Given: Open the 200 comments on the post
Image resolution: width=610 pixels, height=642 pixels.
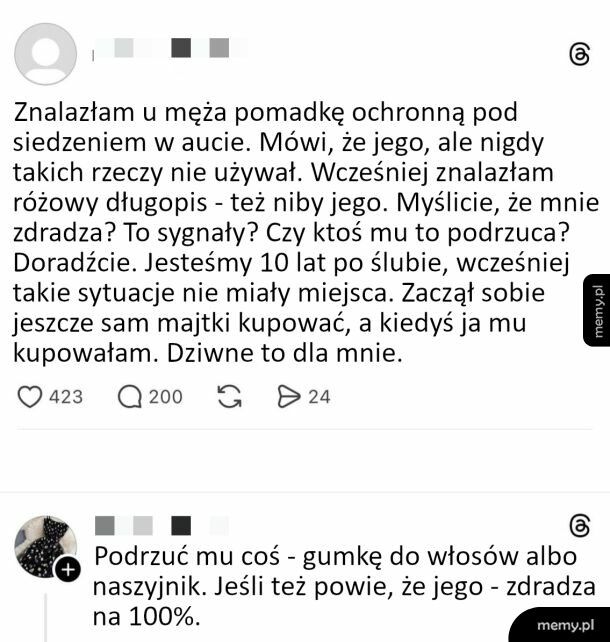Looking at the screenshot, I should click(130, 397).
